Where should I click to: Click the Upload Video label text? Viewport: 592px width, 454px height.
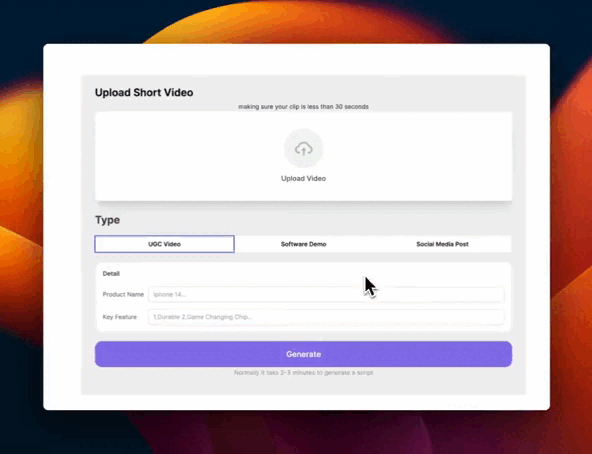[x=304, y=178]
